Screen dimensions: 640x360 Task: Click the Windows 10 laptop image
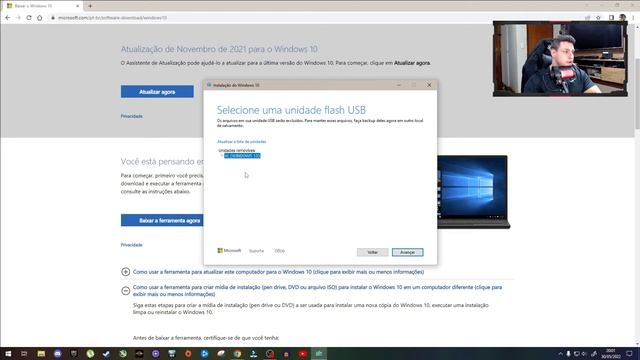click(473, 192)
